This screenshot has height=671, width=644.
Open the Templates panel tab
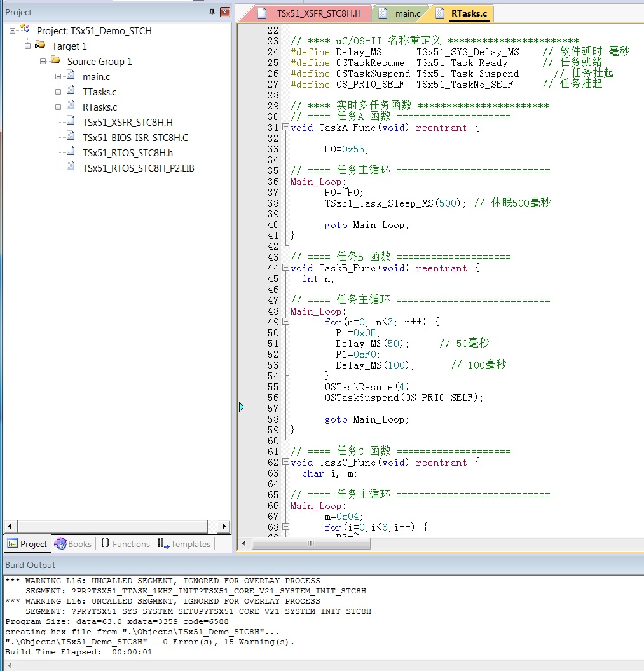[x=184, y=544]
